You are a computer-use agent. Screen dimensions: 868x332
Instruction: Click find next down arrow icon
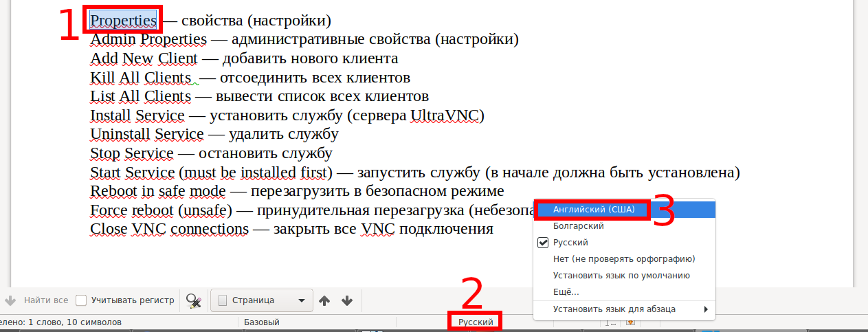(10, 300)
